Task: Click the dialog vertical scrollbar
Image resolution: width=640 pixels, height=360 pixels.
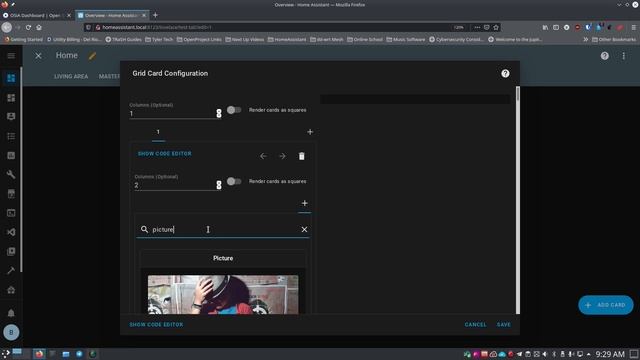Action: click(518, 200)
